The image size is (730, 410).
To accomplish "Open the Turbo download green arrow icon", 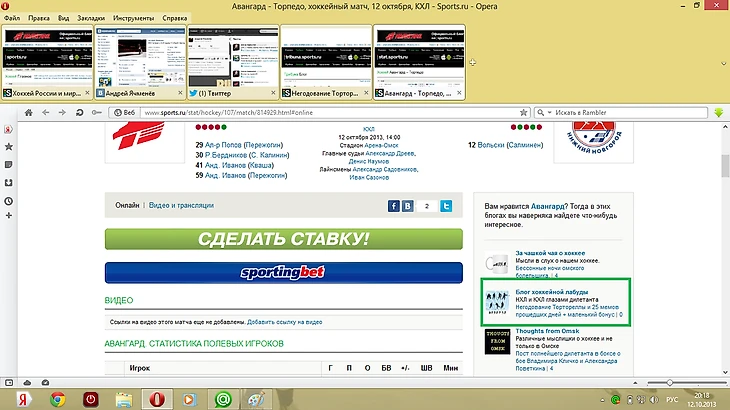I will pos(719,113).
